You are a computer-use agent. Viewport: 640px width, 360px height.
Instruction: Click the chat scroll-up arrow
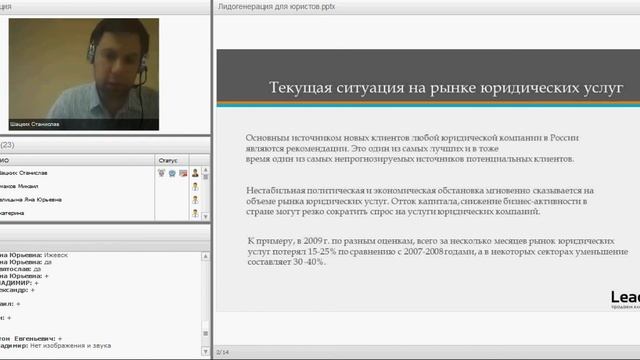tap(206, 256)
